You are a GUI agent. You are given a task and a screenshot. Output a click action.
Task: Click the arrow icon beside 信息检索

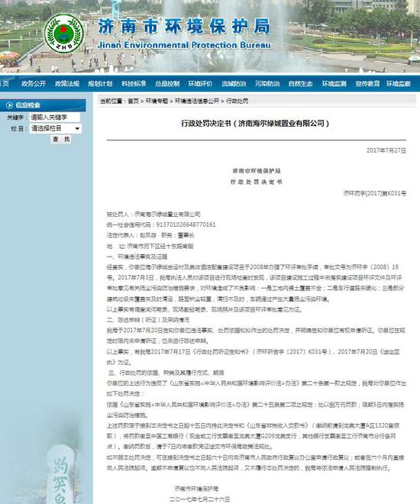coord(9,105)
